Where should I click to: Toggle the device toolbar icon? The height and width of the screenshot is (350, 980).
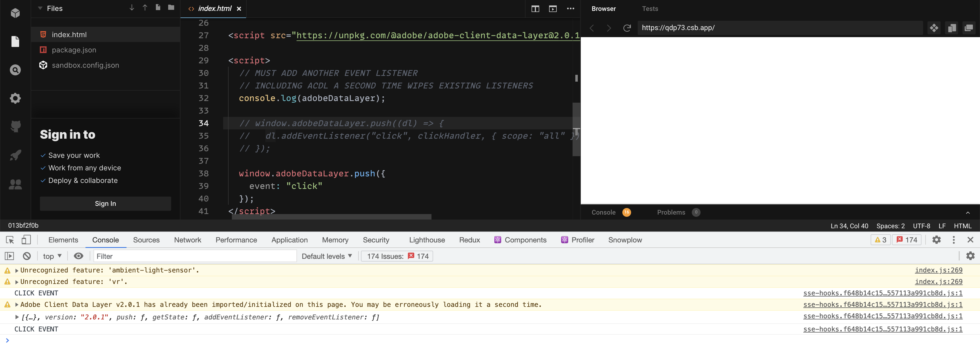26,240
